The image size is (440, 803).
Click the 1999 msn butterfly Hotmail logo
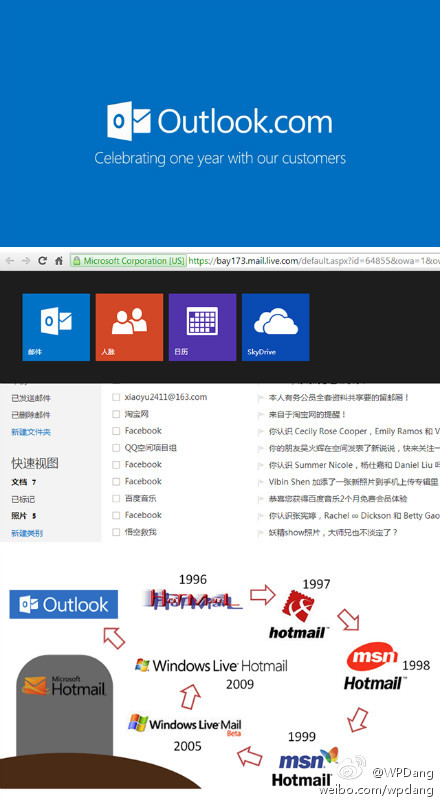[305, 766]
